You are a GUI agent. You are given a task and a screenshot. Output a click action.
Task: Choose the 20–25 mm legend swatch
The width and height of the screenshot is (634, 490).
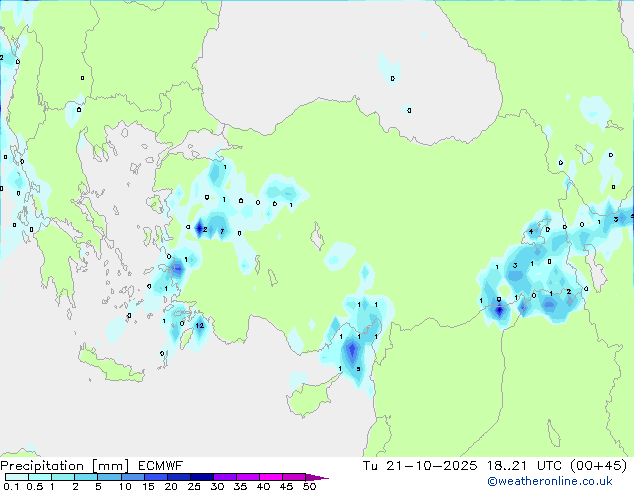[178, 477]
